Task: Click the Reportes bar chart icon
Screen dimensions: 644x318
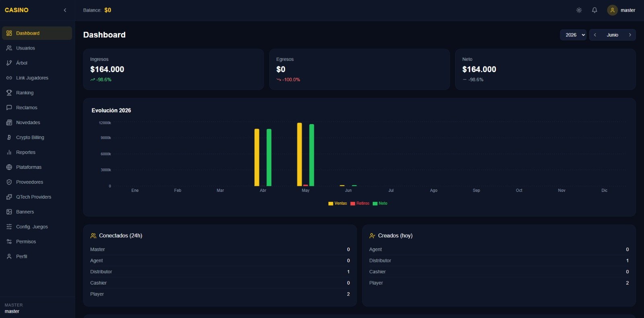Action: tap(9, 152)
